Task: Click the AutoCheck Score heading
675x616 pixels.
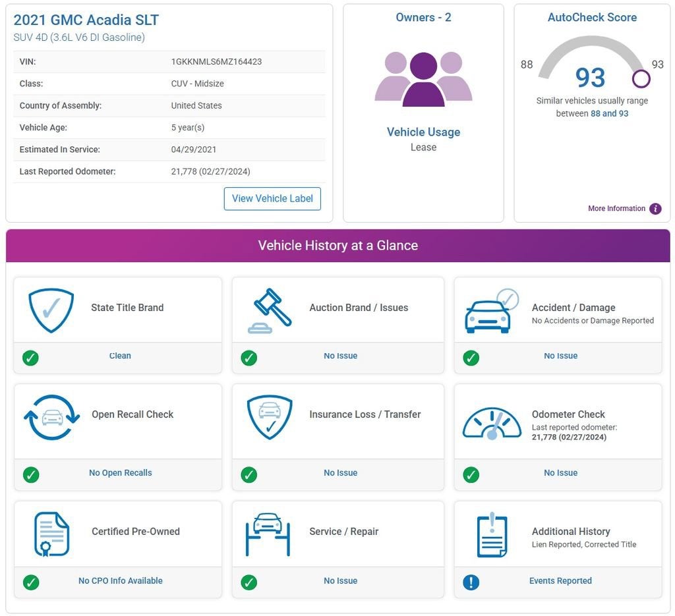Action: [x=592, y=17]
